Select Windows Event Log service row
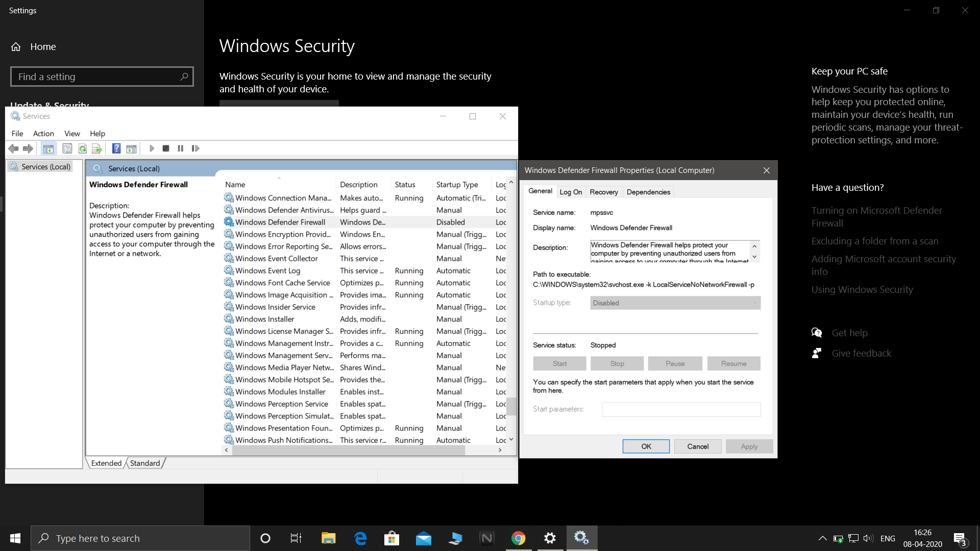 tap(365, 271)
